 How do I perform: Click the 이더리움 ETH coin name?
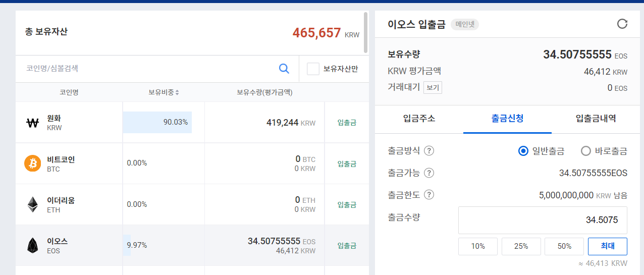pos(61,204)
